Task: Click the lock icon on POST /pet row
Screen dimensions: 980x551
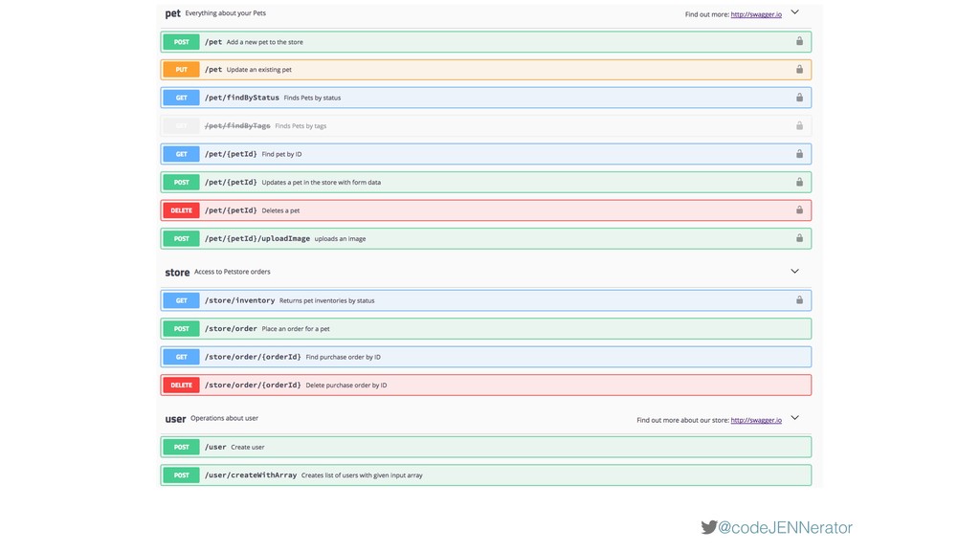Action: click(x=799, y=41)
